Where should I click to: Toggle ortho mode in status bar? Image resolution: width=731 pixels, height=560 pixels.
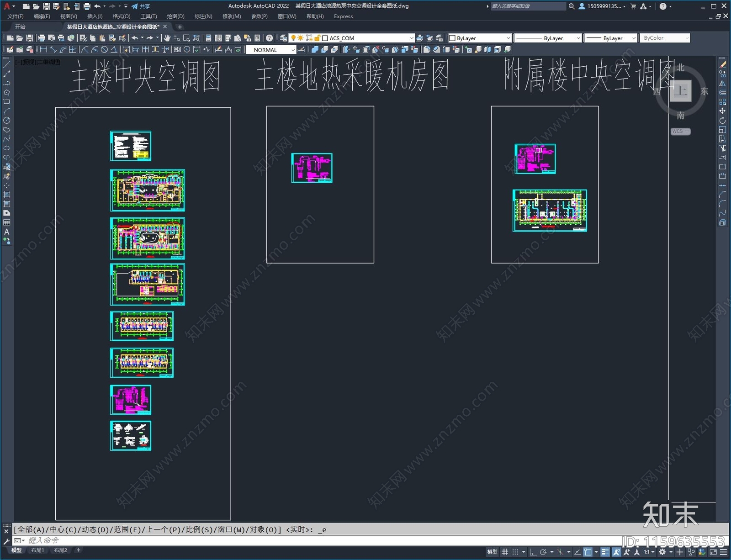(533, 552)
